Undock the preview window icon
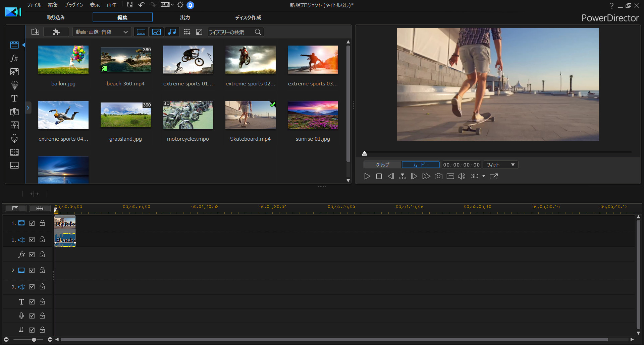Image resolution: width=644 pixels, height=345 pixels. point(494,176)
